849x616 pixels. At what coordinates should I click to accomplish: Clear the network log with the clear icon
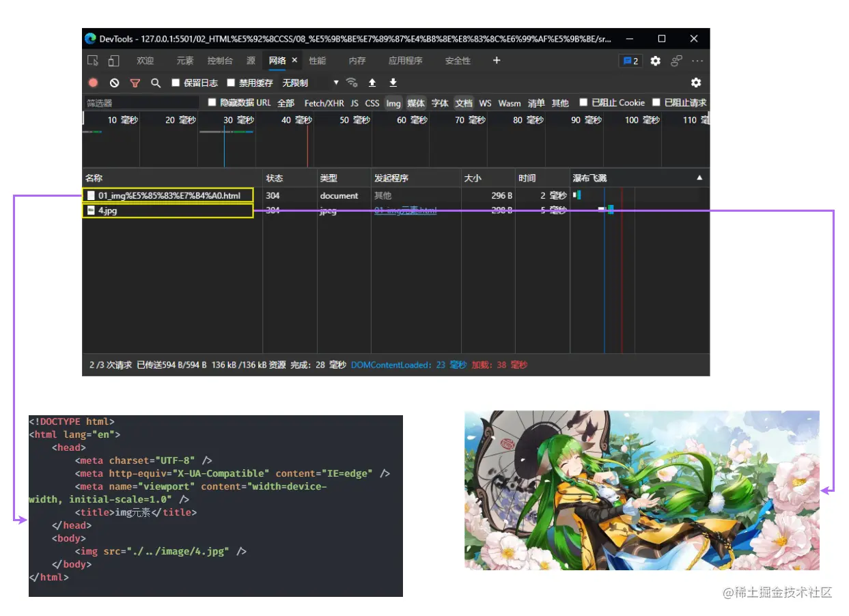click(115, 83)
